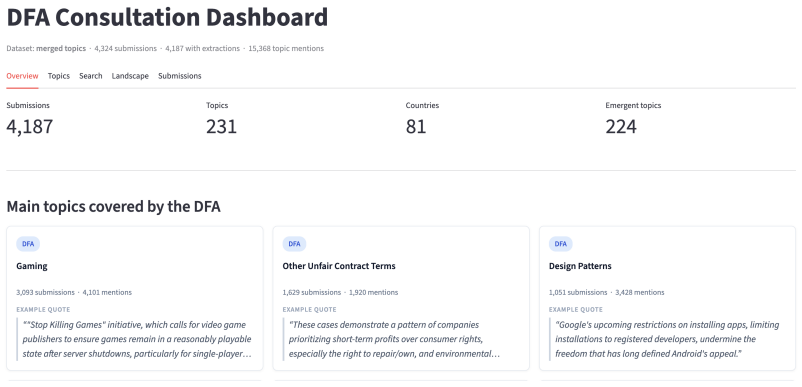The height and width of the screenshot is (387, 802).
Task: Click '3,093 submissions · 4,101 mentions' text
Action: [x=74, y=292]
